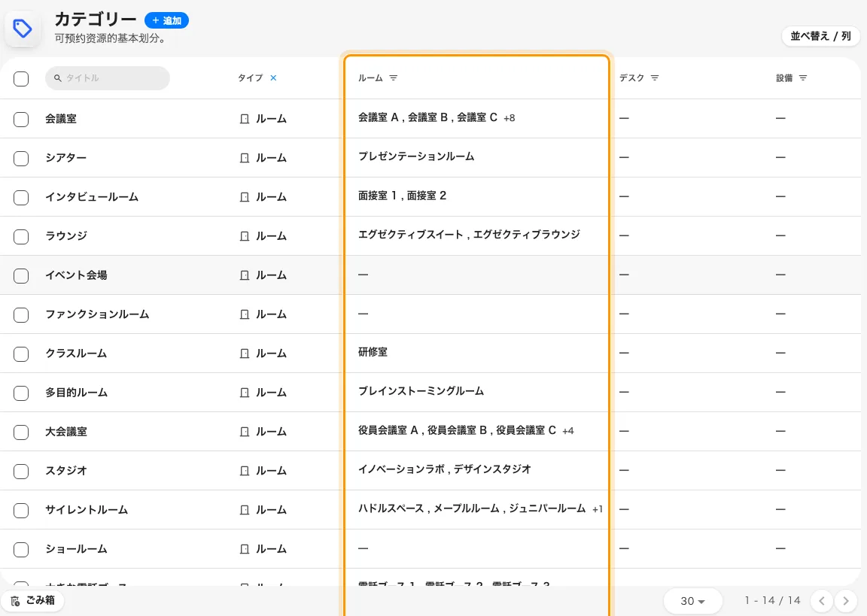The height and width of the screenshot is (616, 867).
Task: Click the room type icon in 多目的ルーム row
Action: point(245,393)
